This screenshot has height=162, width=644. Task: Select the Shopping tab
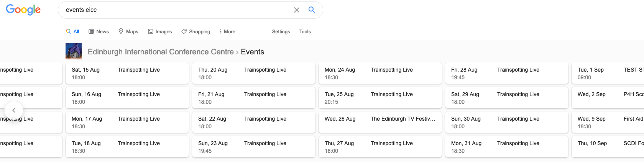pos(196,32)
